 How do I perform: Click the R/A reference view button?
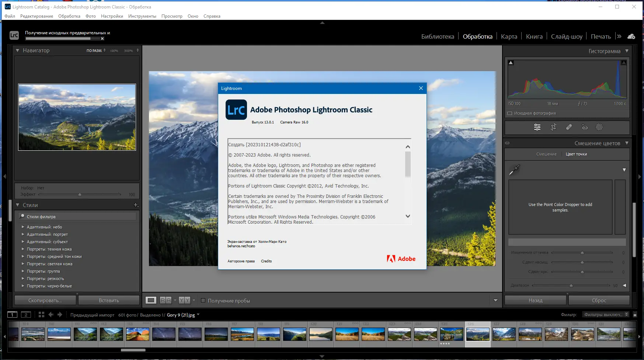tap(166, 300)
